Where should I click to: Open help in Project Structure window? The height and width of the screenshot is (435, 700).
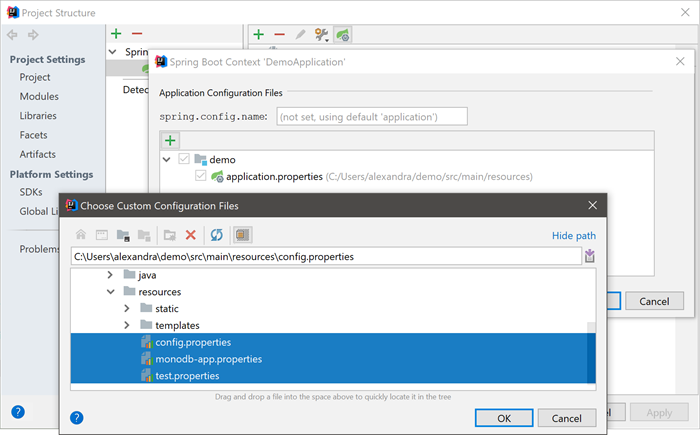(18, 412)
